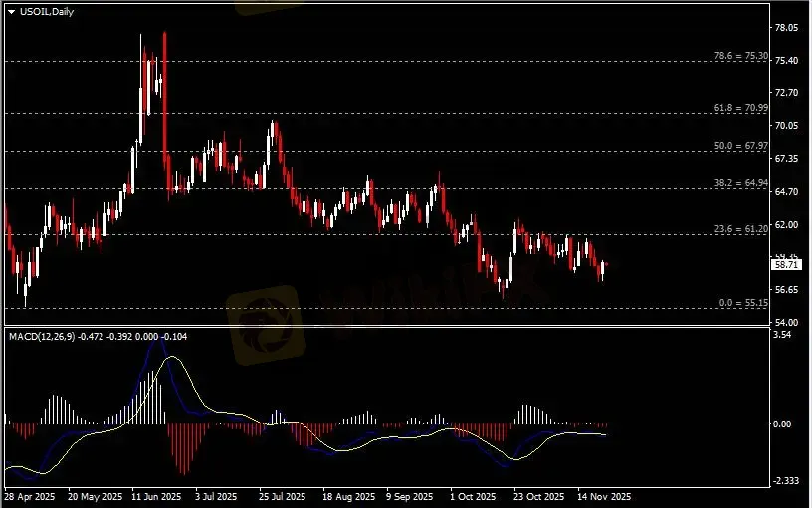Click the 56.65 price axis value

786,289
